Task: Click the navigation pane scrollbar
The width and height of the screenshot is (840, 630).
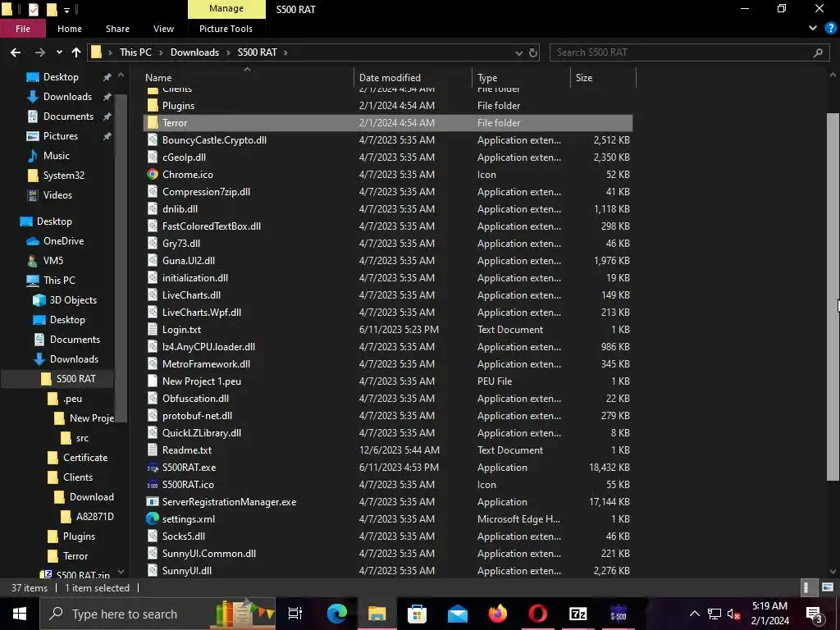Action: [121, 257]
